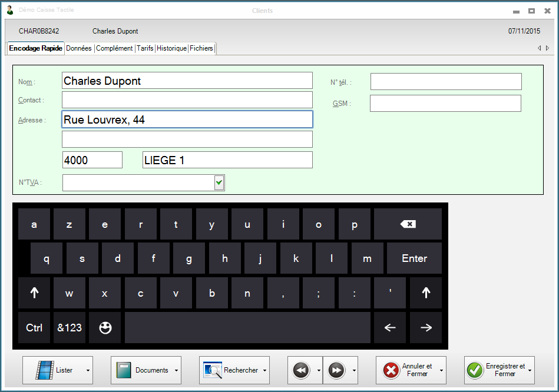The image size is (559, 392).
Task: Switch keyboard to &123 symbols layout
Action: point(70,328)
